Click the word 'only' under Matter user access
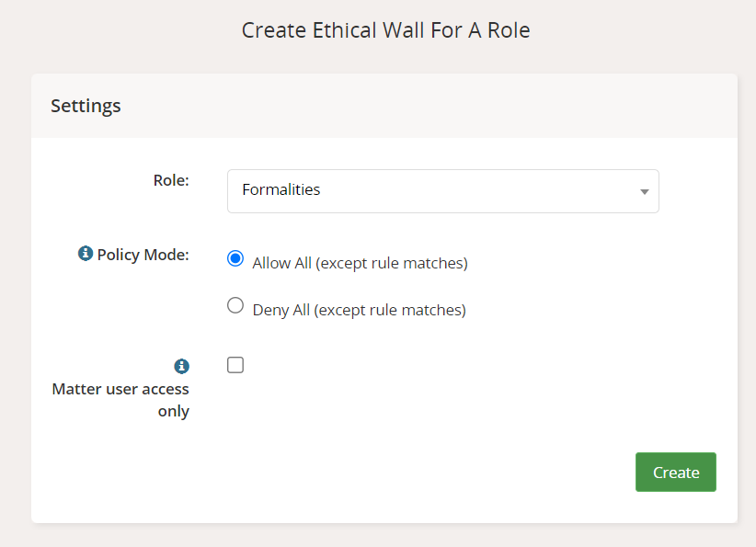This screenshot has width=756, height=547. click(x=173, y=411)
